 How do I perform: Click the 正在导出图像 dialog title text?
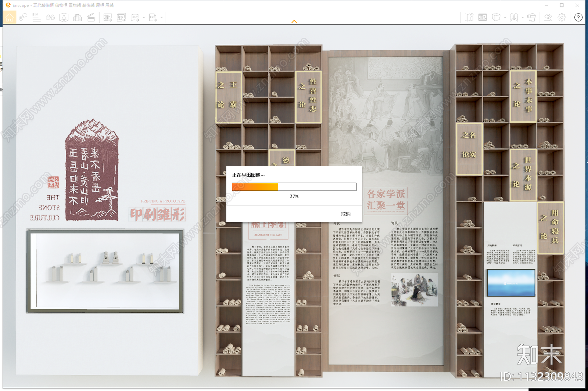(x=248, y=175)
